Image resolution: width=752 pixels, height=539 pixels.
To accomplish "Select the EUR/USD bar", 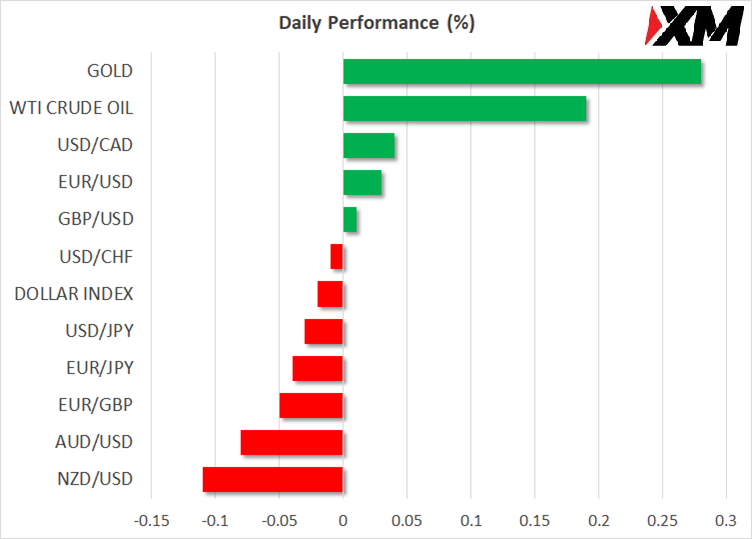I will tap(362, 183).
